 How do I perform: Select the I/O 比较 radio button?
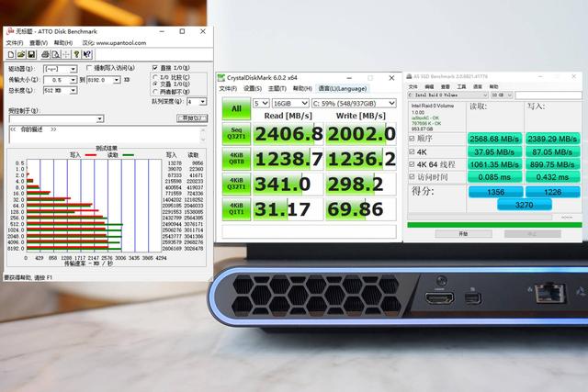pos(155,77)
